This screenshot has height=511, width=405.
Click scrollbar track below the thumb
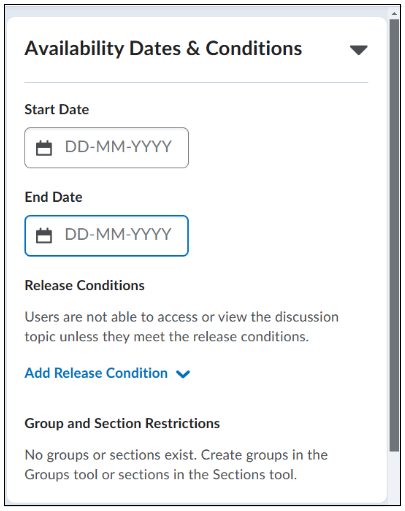394,477
